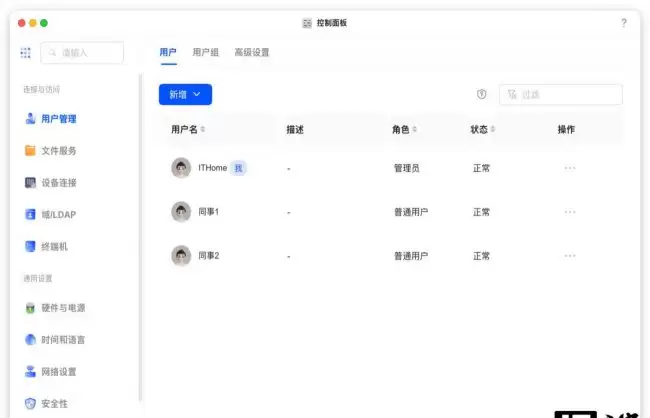Open the app grid icon beside search

pos(25,53)
